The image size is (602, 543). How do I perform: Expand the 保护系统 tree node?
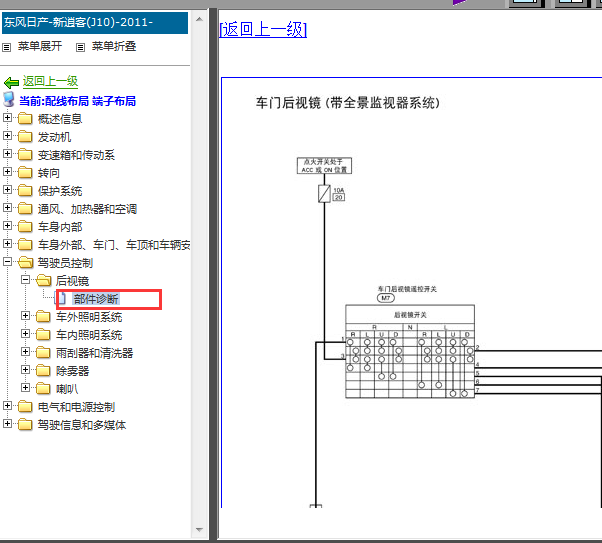pos(7,189)
